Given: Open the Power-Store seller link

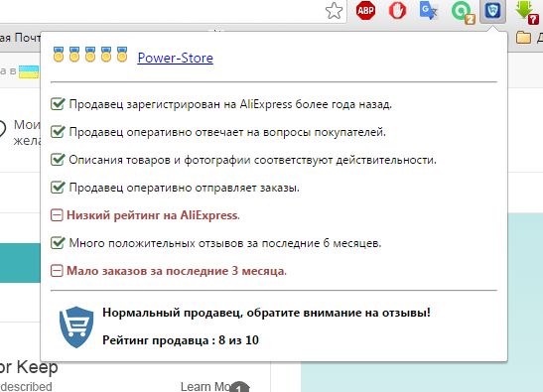Looking at the screenshot, I should pyautogui.click(x=176, y=58).
